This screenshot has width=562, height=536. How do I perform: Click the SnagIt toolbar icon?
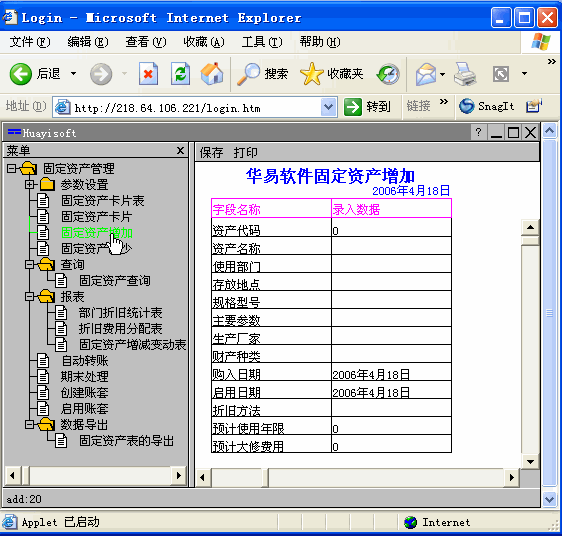click(x=467, y=106)
